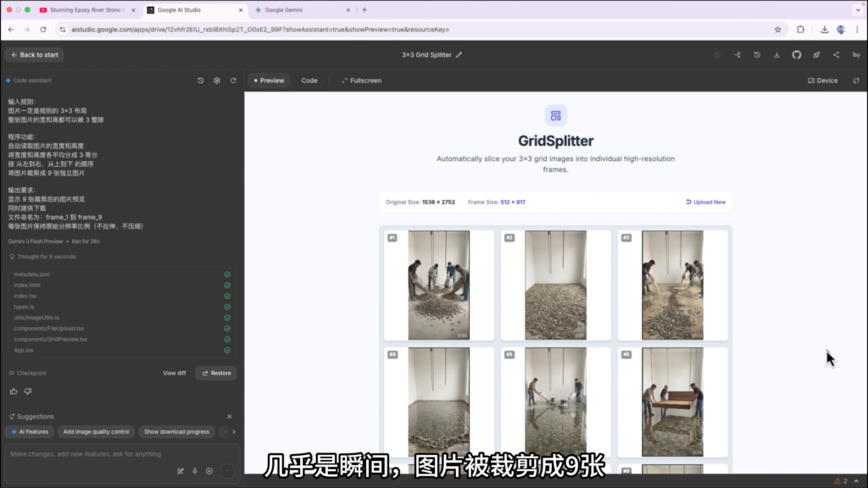Open Chrome three-dot menu

click(x=857, y=30)
